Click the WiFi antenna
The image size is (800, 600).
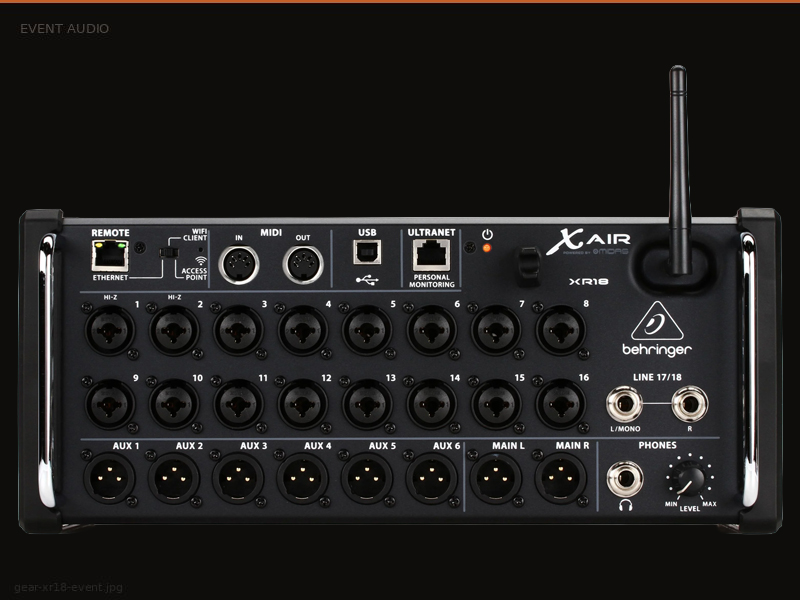[x=679, y=169]
